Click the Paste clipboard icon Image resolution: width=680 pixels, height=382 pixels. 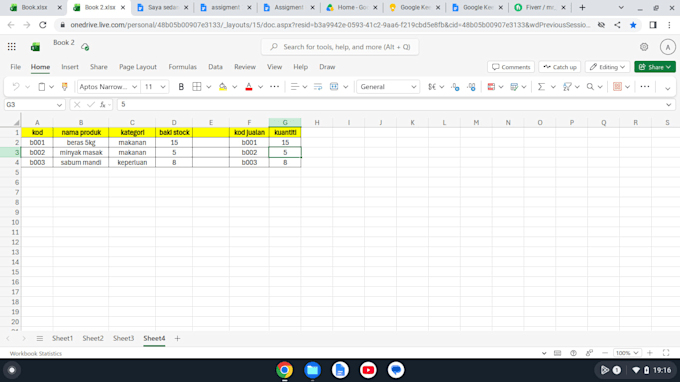(41, 87)
